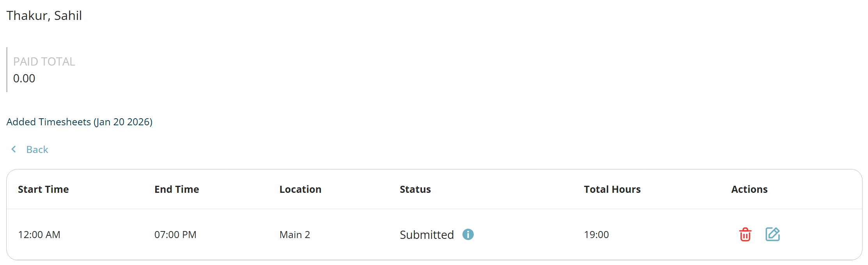This screenshot has width=868, height=265.
Task: Select the 07:00 PM end time cell
Action: pos(175,235)
